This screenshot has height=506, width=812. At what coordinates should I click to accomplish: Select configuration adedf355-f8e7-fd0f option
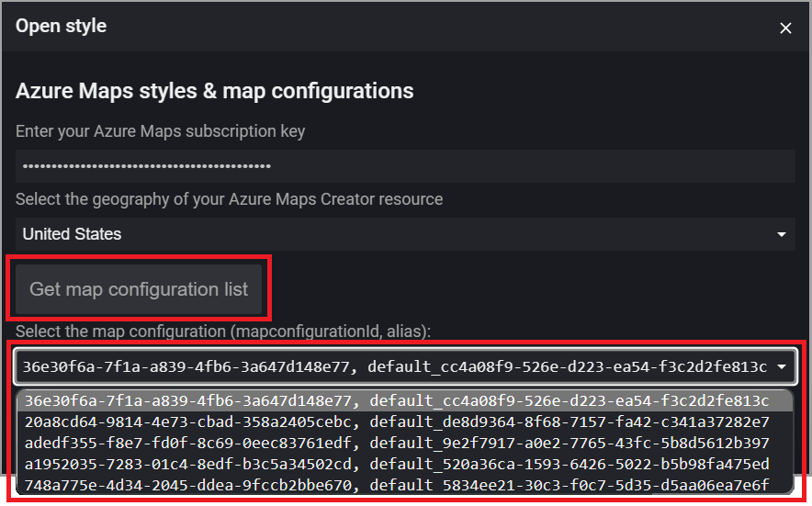(x=404, y=444)
